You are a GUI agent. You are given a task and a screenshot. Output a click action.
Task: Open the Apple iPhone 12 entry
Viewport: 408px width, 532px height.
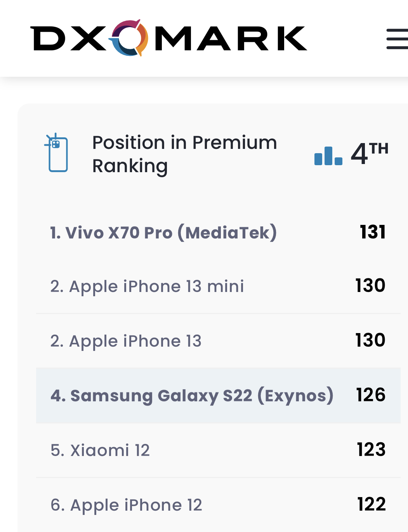[126, 505]
